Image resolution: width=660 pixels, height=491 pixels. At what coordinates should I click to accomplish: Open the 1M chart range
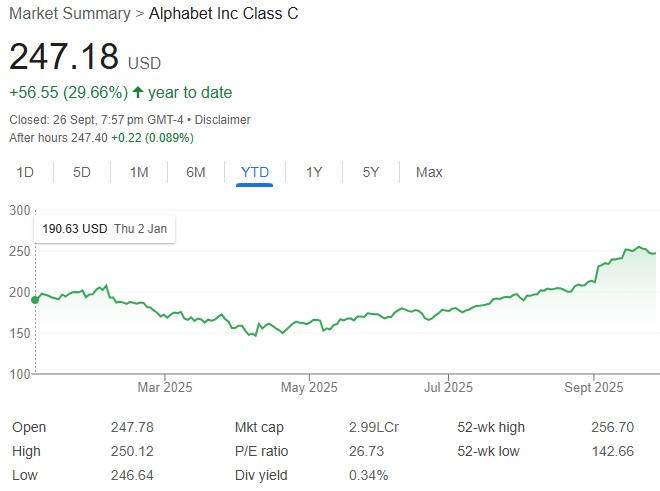(139, 172)
